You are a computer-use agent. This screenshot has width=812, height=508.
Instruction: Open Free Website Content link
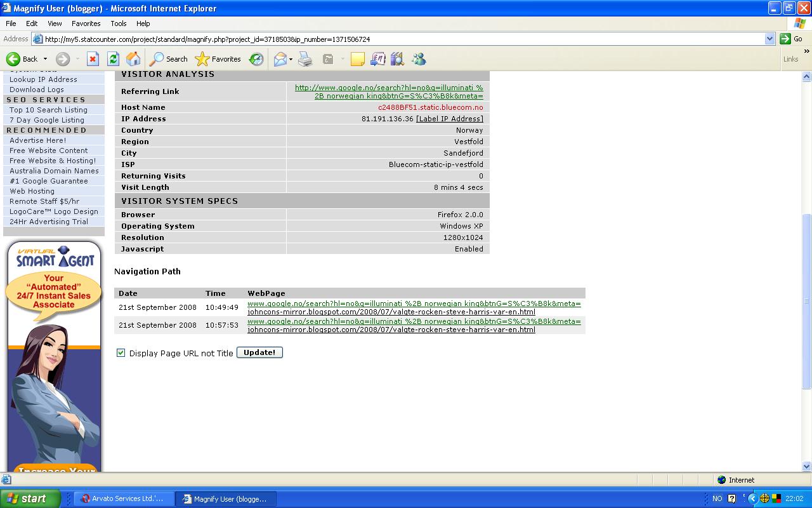click(49, 150)
